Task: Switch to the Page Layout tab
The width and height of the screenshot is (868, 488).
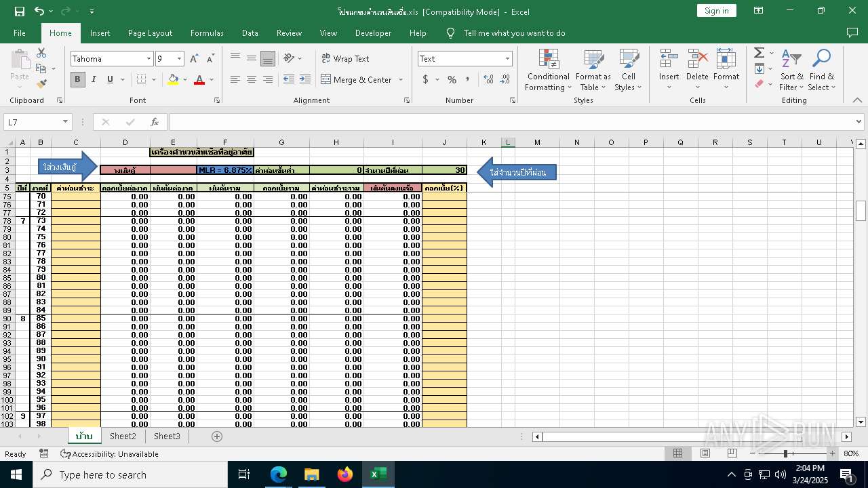Action: [150, 33]
